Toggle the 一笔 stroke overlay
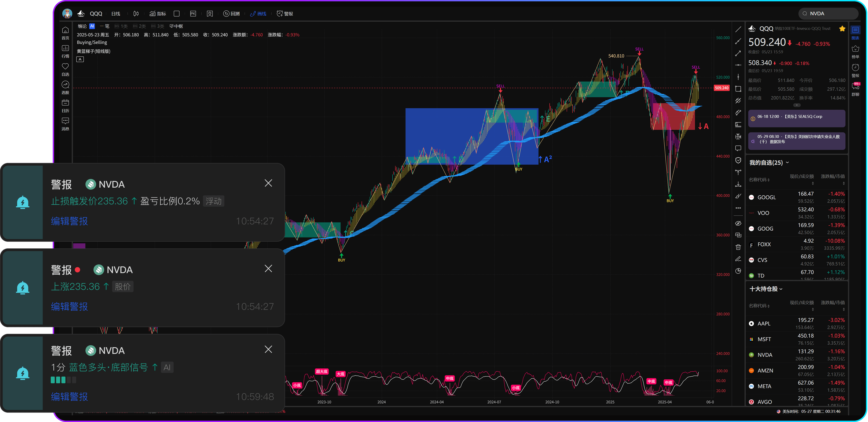 pyautogui.click(x=104, y=26)
